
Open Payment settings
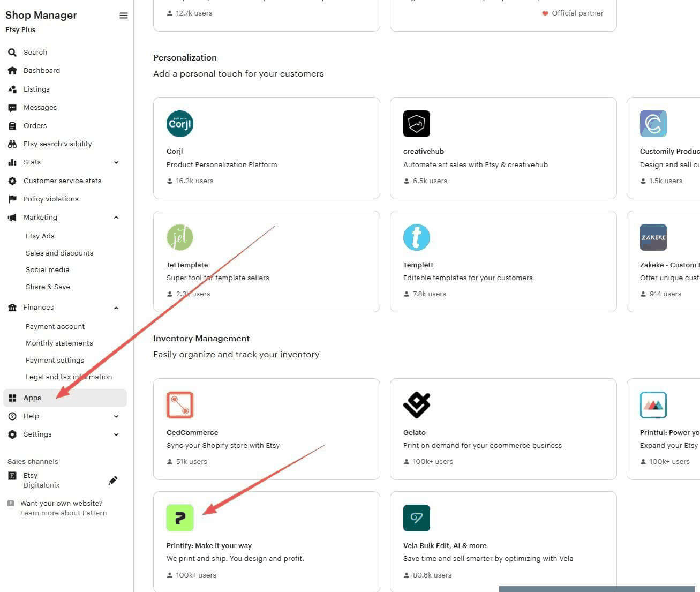pyautogui.click(x=55, y=361)
